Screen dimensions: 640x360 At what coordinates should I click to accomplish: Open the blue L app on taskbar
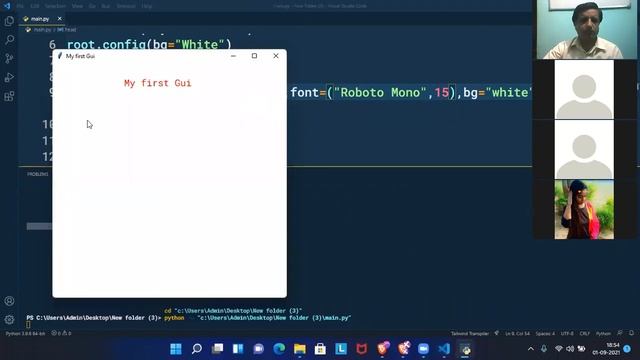341,349
